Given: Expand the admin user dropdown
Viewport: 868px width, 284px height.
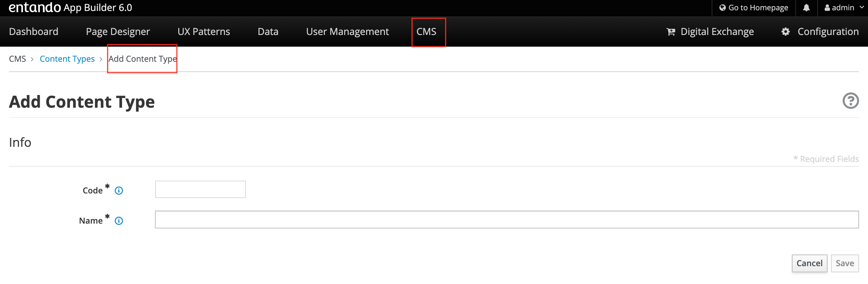Looking at the screenshot, I should [844, 8].
